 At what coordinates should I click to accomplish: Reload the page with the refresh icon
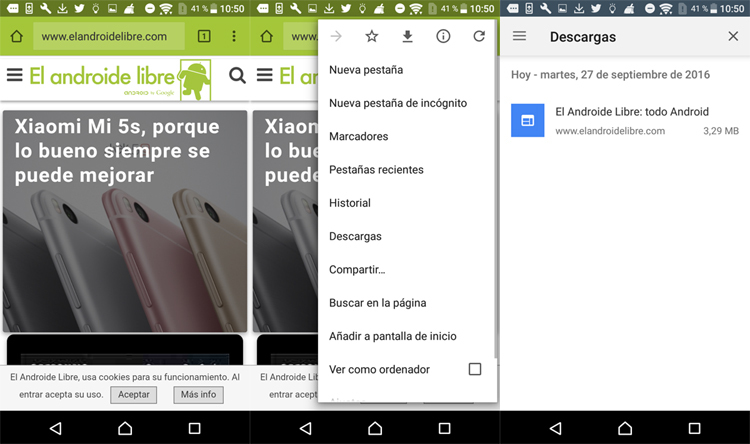(479, 37)
